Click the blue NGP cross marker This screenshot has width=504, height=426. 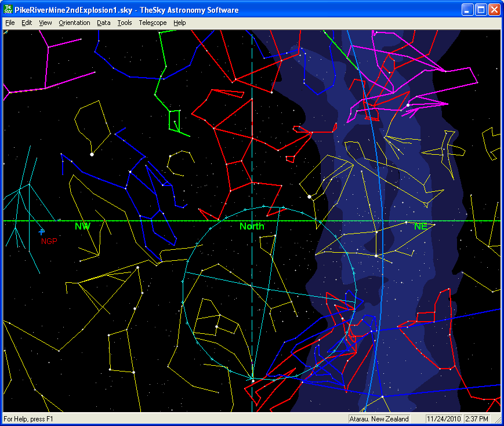click(x=41, y=231)
